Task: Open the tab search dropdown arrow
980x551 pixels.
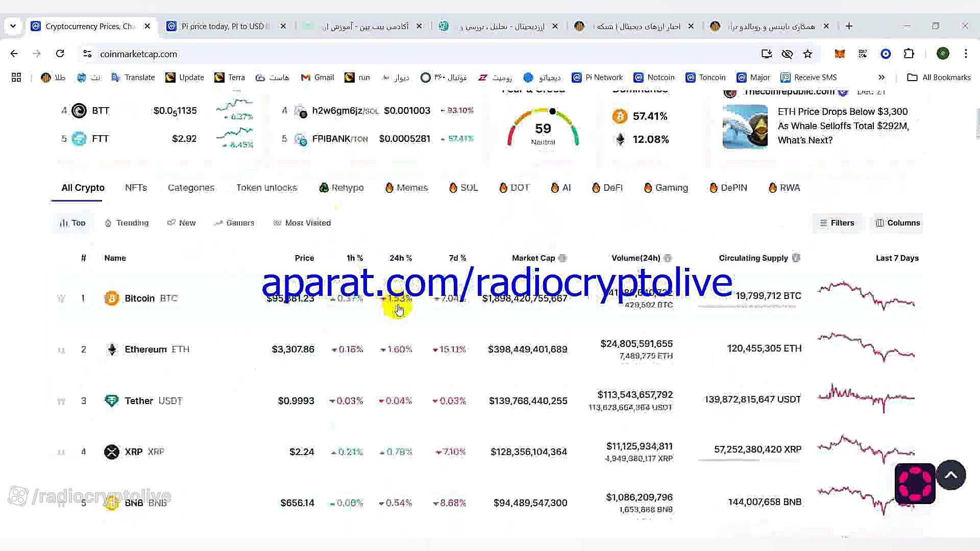Action: click(x=13, y=26)
